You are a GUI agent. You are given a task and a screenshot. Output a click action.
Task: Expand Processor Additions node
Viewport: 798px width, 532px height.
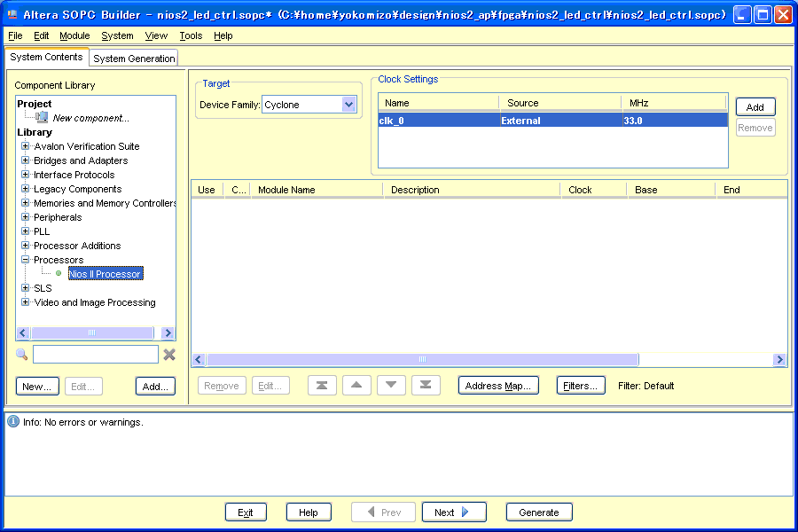(25, 246)
